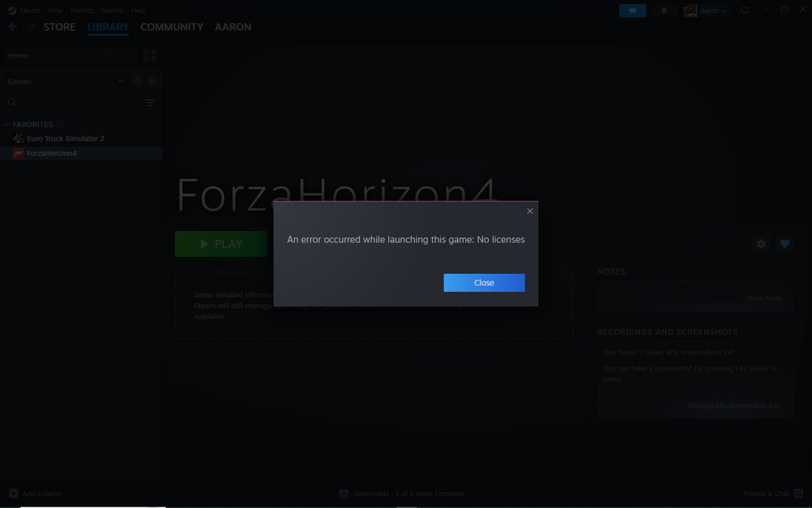The image size is (812, 508).
Task: Open the Help menu
Action: (138, 11)
